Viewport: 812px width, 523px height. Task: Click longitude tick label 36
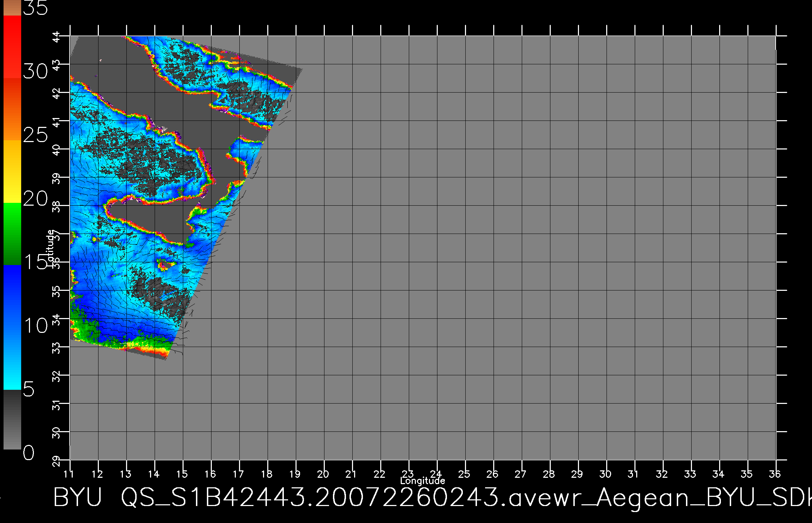(x=775, y=474)
